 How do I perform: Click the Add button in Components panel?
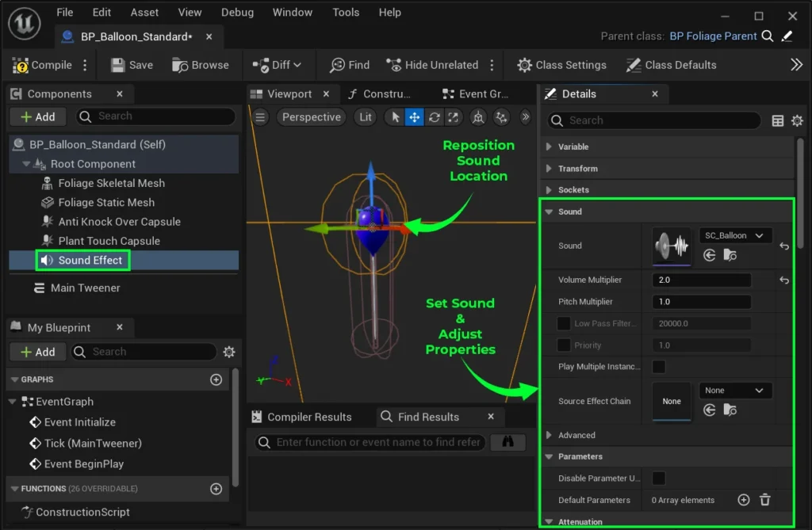[37, 116]
